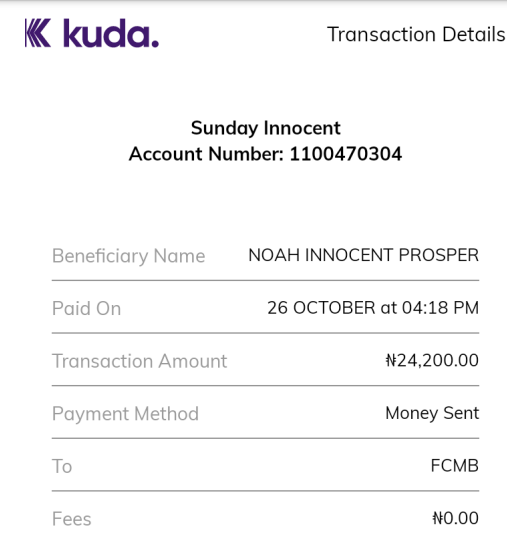Click the Beneficiary Name label
This screenshot has width=507, height=535.
[129, 256]
